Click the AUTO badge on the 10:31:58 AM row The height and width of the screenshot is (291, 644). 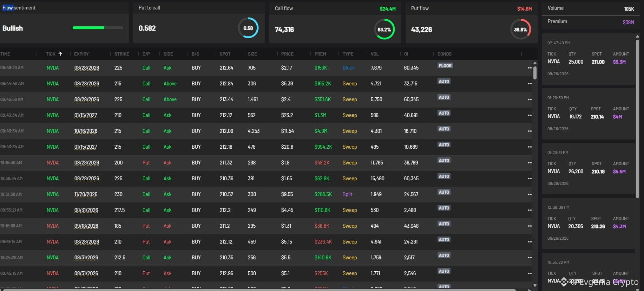(444, 192)
